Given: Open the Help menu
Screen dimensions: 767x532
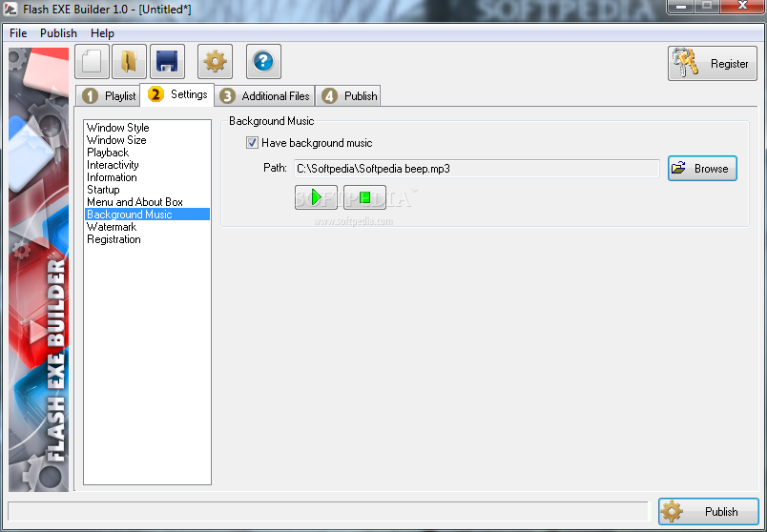Looking at the screenshot, I should [x=102, y=33].
